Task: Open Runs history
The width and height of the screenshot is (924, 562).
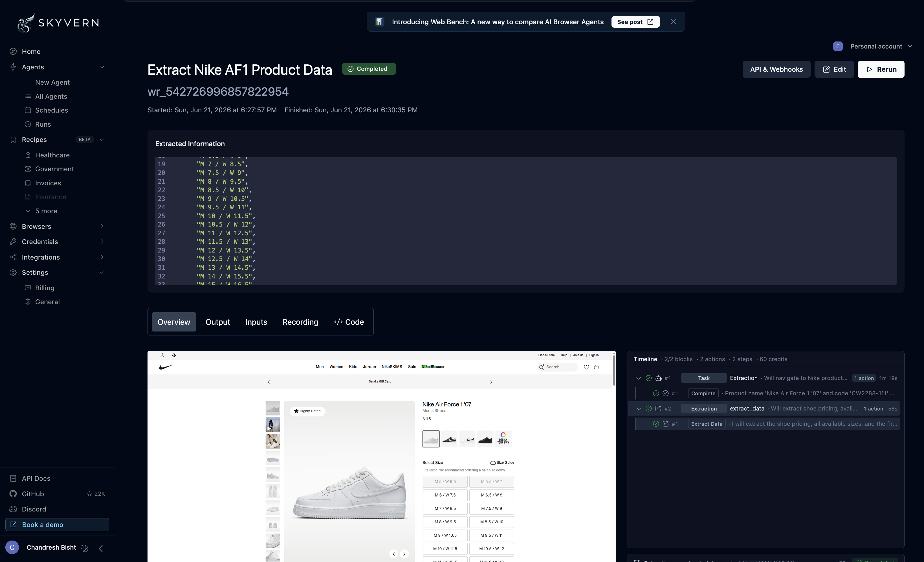Action: [x=43, y=124]
